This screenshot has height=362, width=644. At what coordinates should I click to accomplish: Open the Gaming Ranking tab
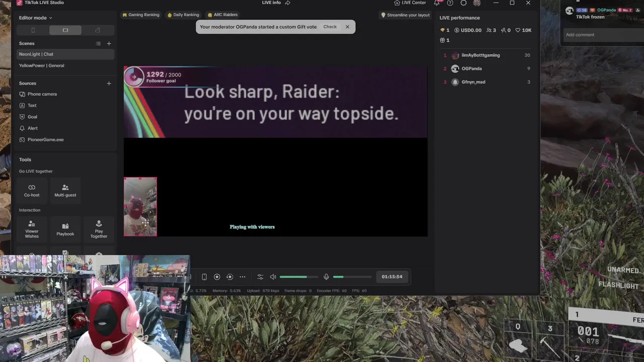point(141,15)
